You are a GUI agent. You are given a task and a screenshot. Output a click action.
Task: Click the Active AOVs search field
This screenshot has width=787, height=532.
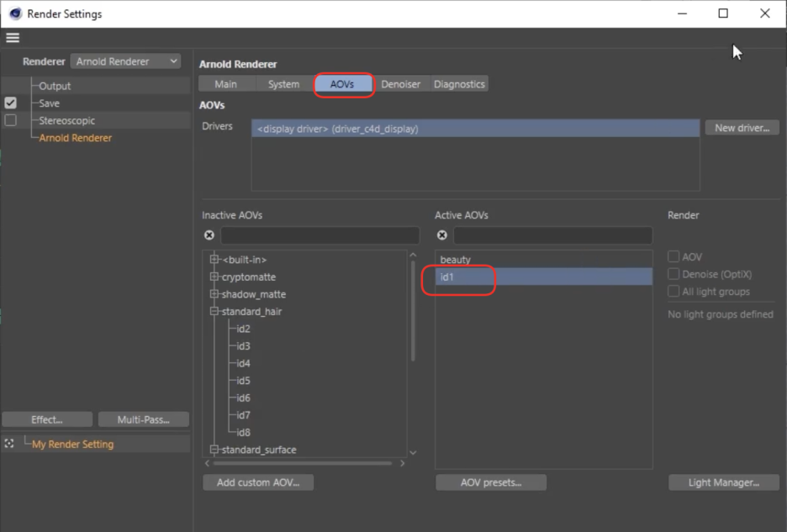(x=552, y=234)
